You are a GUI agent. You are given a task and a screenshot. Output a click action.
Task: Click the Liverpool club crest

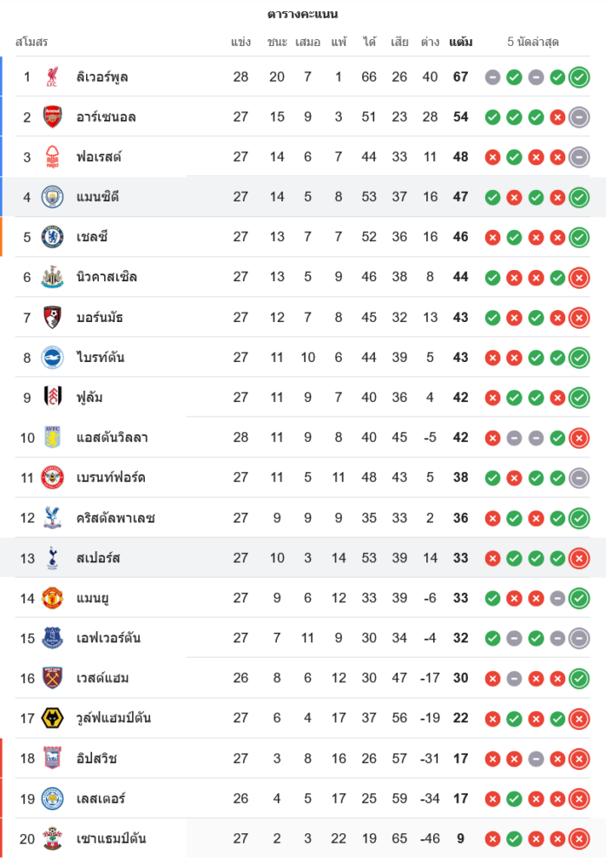point(52,77)
